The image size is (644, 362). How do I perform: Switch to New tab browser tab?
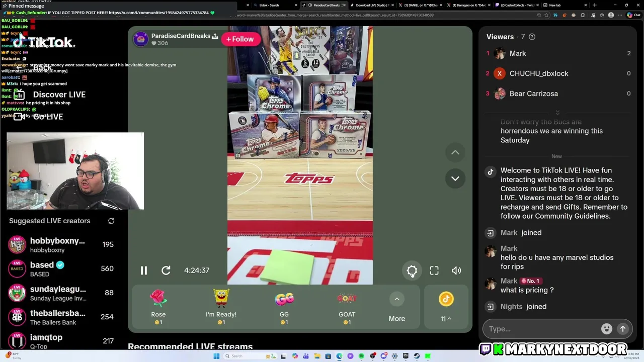(565, 5)
